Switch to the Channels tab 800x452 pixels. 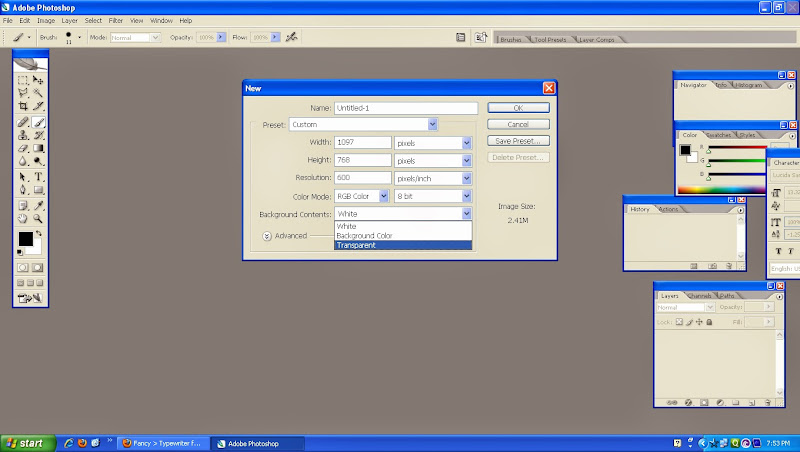click(x=699, y=296)
